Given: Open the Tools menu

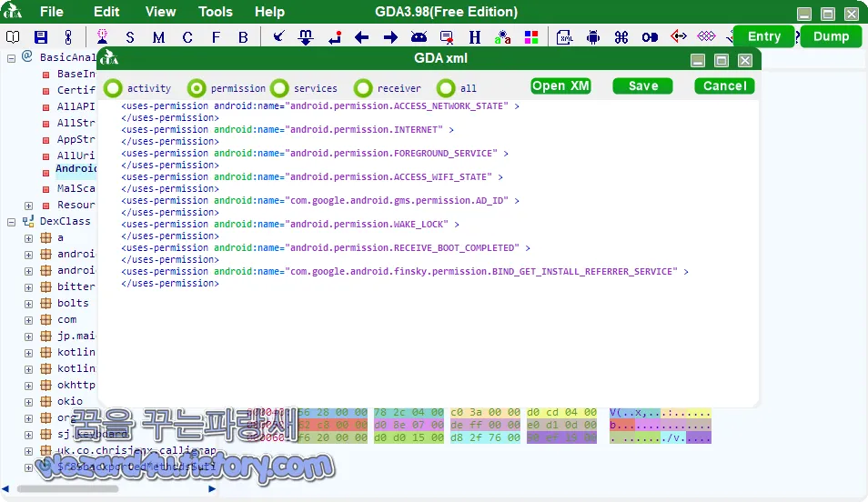Looking at the screenshot, I should tap(216, 12).
